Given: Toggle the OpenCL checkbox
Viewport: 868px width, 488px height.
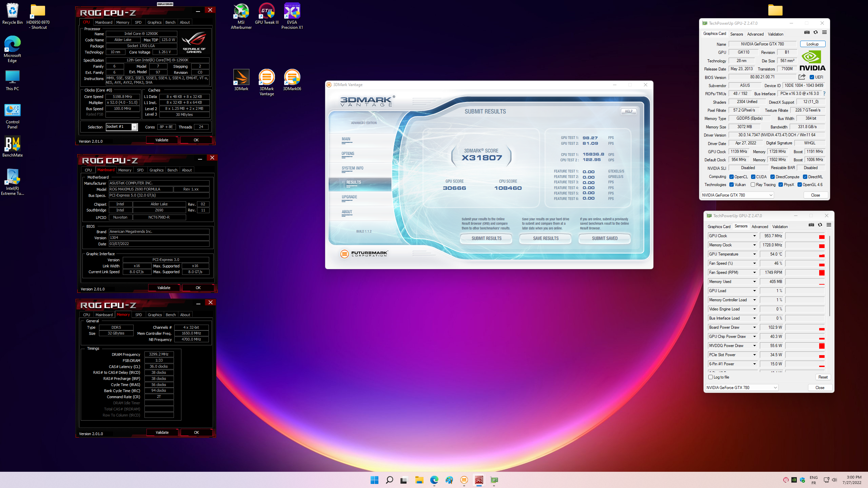Looking at the screenshot, I should click(x=731, y=177).
